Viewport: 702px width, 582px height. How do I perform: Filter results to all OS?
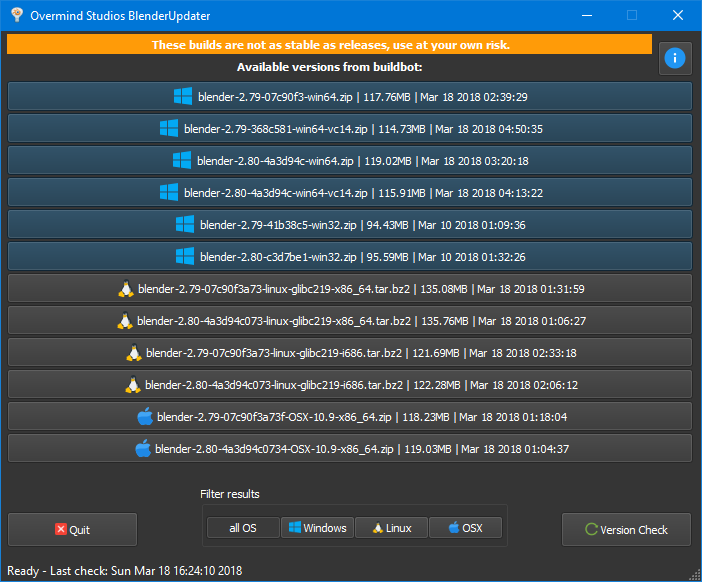[x=243, y=528]
